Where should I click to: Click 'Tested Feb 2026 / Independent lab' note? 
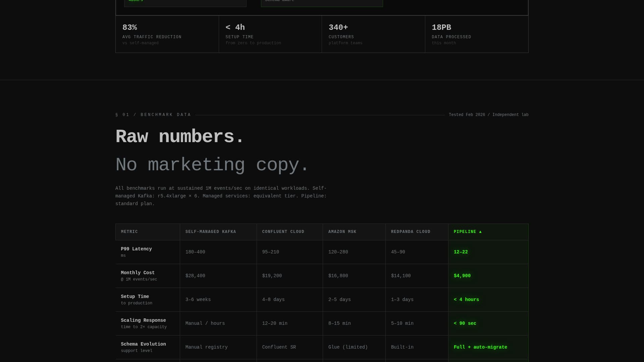coord(488,115)
